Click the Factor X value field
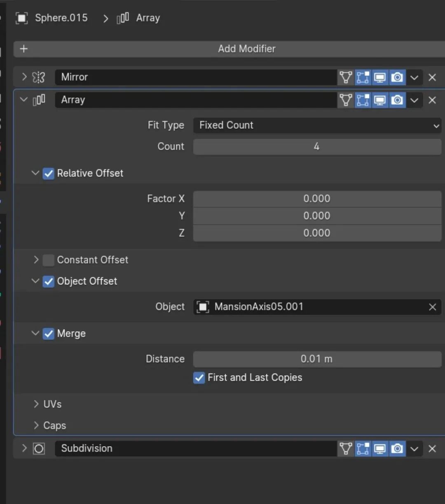 pos(317,199)
